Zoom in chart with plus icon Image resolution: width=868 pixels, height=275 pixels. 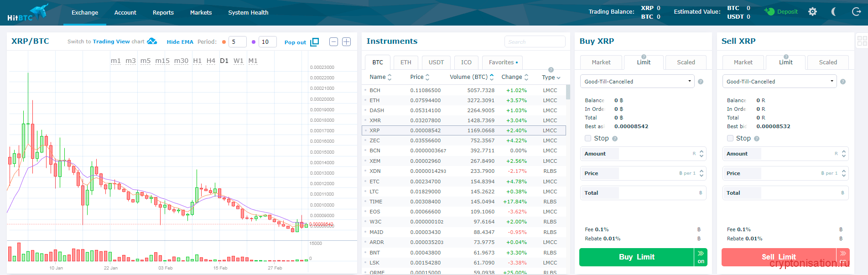(347, 42)
